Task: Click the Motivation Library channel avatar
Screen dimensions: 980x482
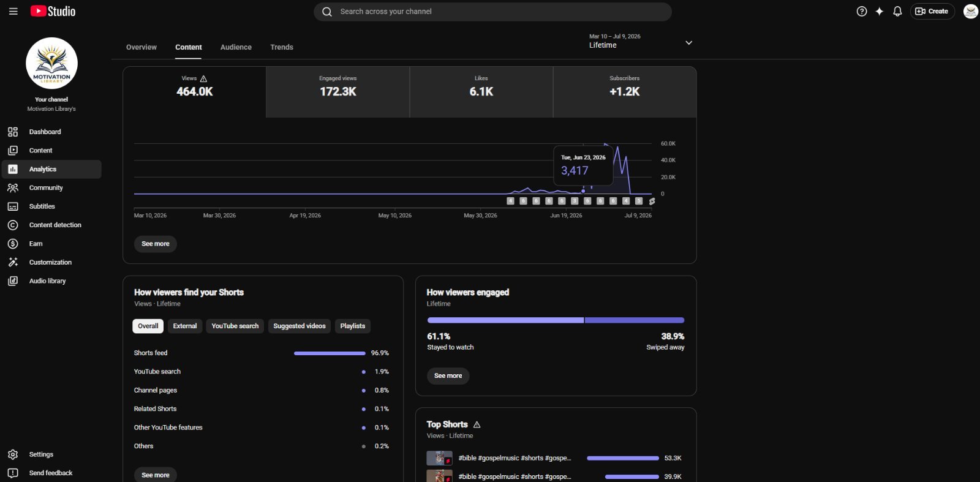Action: tap(51, 63)
